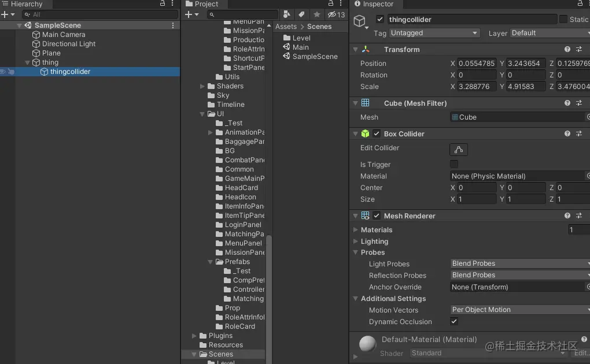Open Mesh Renderer help icon
The height and width of the screenshot is (364, 590).
567,216
